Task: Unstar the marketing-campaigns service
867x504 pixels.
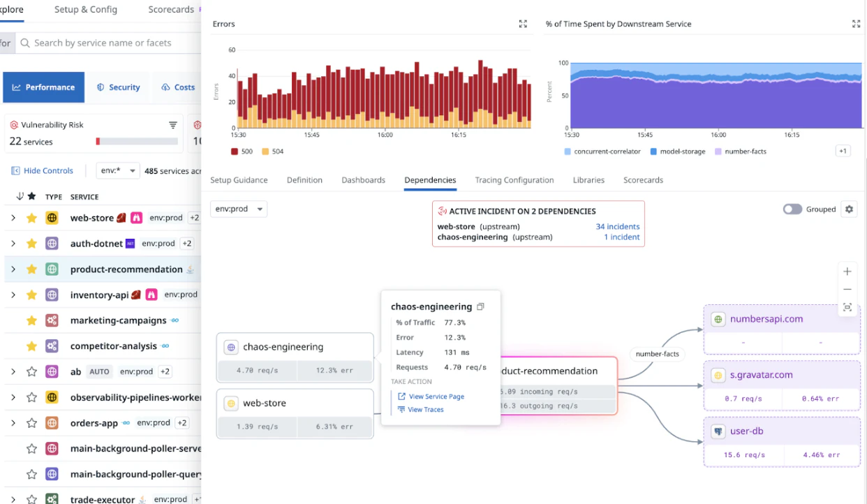Action: pos(31,320)
